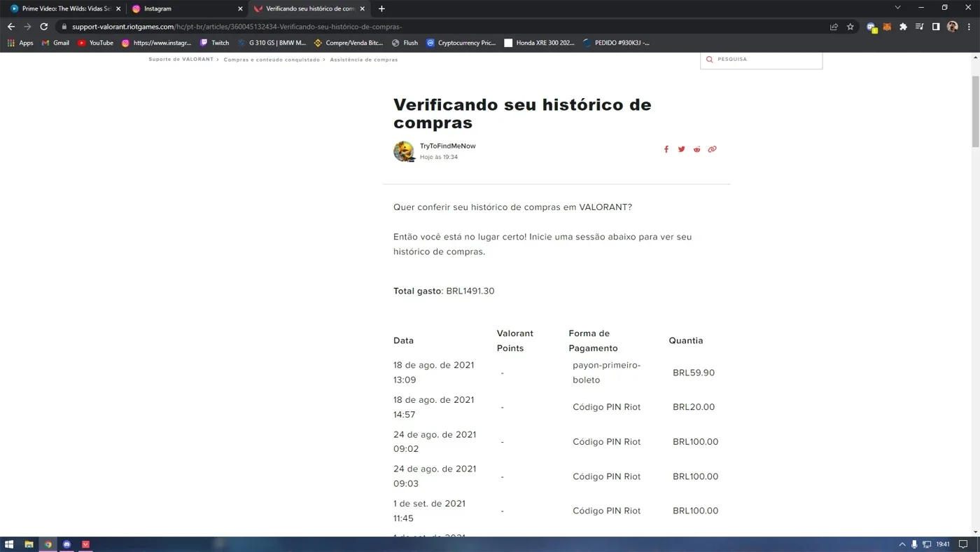Close the Prime Video tab
The width and height of the screenshot is (980, 552).
(x=117, y=8)
